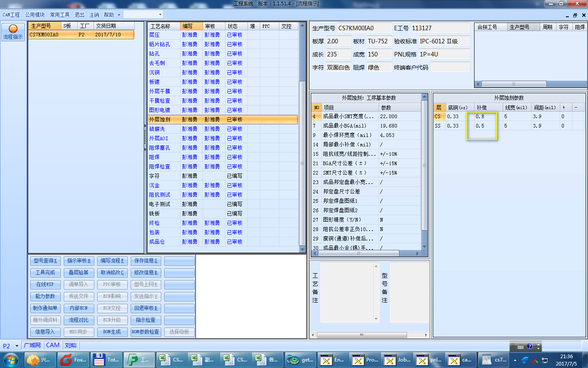Screen dimensions: 588x368
Task: Open the 常用工具 menu
Action: (60, 15)
